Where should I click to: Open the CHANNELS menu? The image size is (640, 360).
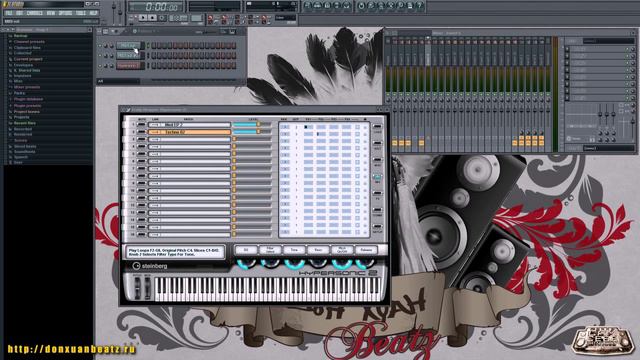(x=35, y=13)
